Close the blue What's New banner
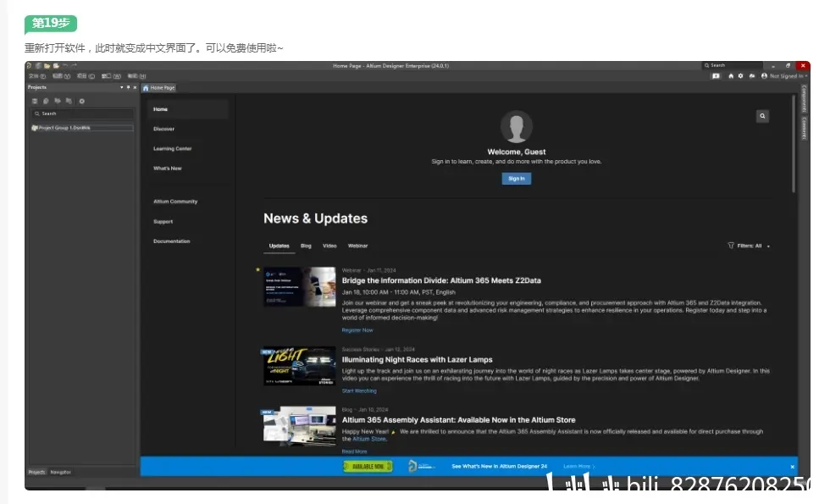This screenshot has width=819, height=504. click(792, 467)
